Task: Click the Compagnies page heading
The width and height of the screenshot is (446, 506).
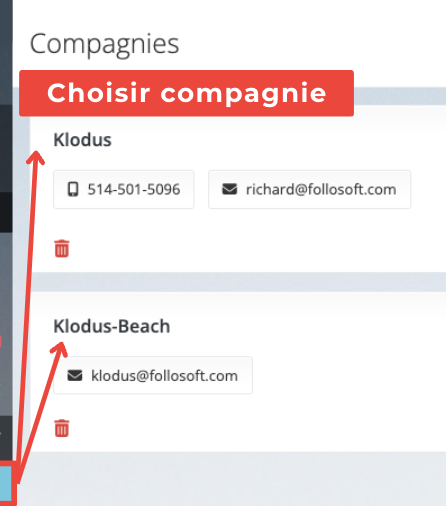Action: tap(104, 44)
